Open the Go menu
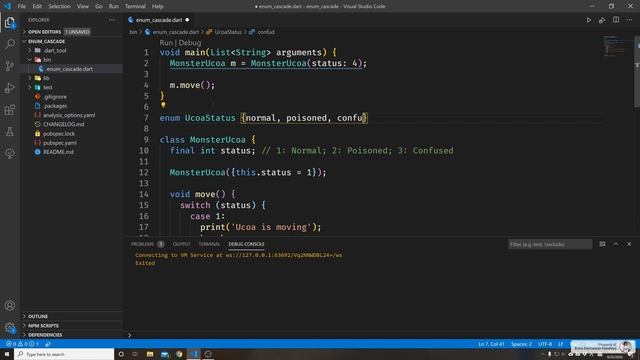The width and height of the screenshot is (640, 360). (98, 6)
